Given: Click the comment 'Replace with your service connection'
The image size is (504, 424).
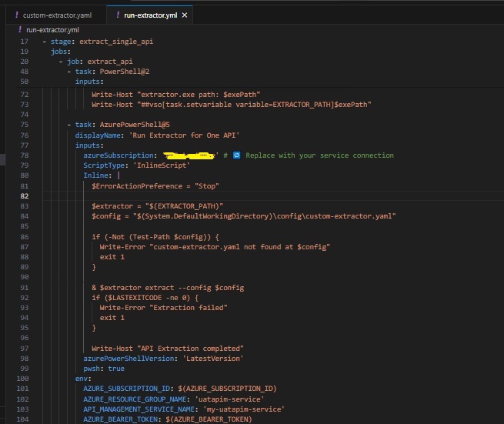Looking at the screenshot, I should 319,155.
